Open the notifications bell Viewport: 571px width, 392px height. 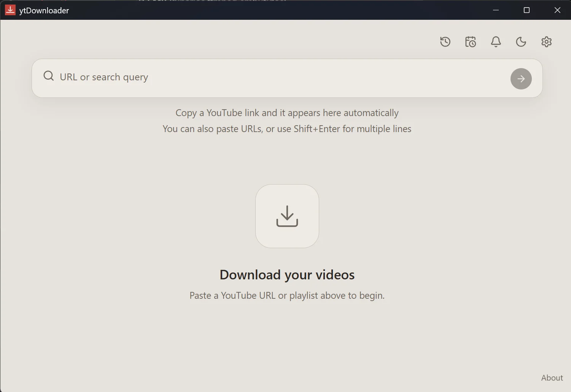pos(496,41)
